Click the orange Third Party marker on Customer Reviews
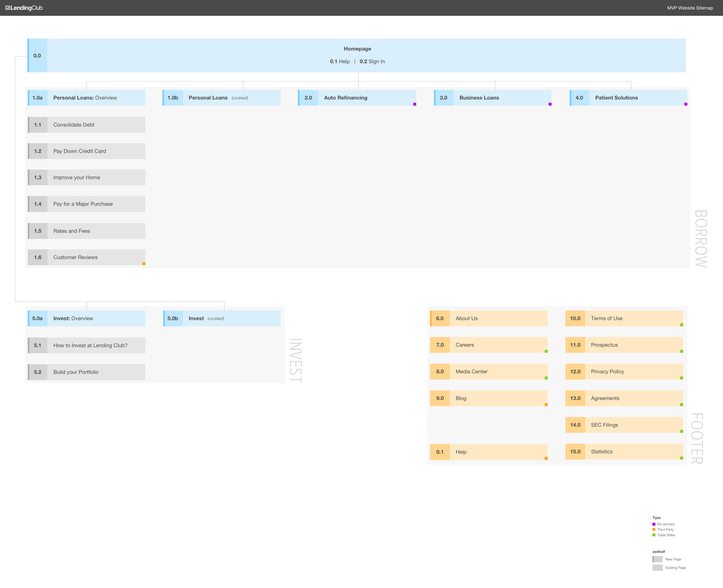 (x=144, y=263)
